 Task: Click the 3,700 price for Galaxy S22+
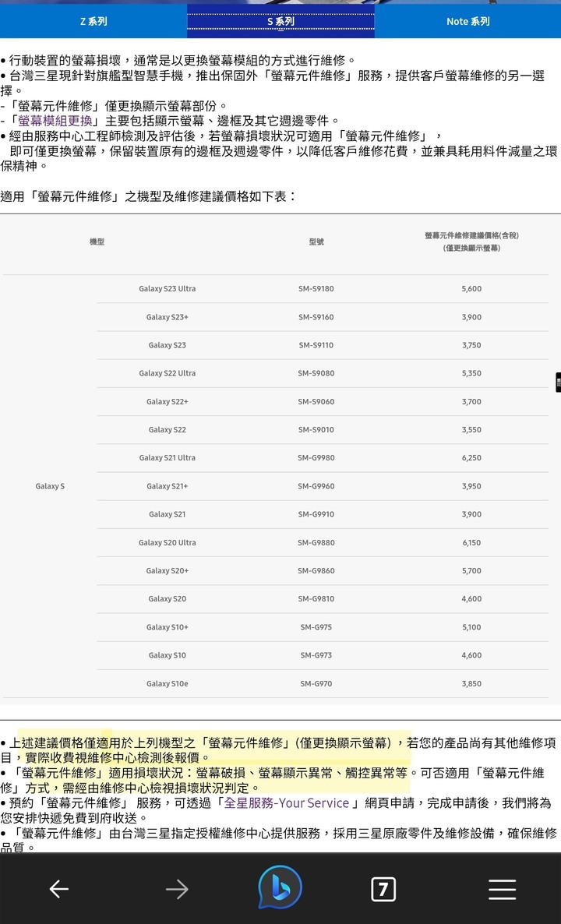coord(471,401)
